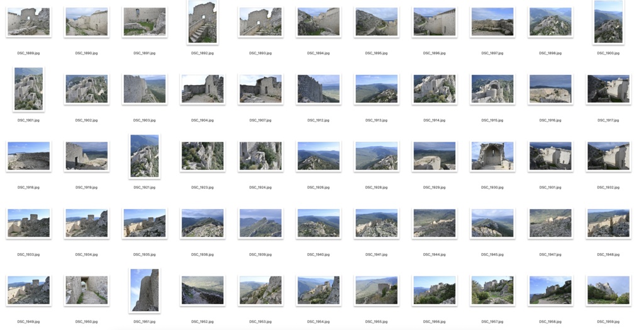Select file name DSC_1948.jpg
This screenshot has height=330, width=644.
pyautogui.click(x=608, y=254)
